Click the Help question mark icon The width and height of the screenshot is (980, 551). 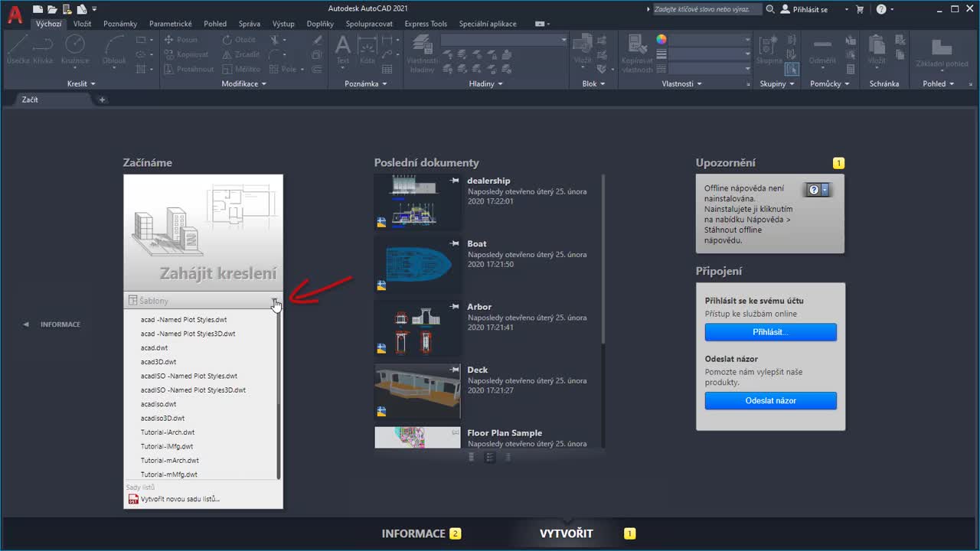881,9
